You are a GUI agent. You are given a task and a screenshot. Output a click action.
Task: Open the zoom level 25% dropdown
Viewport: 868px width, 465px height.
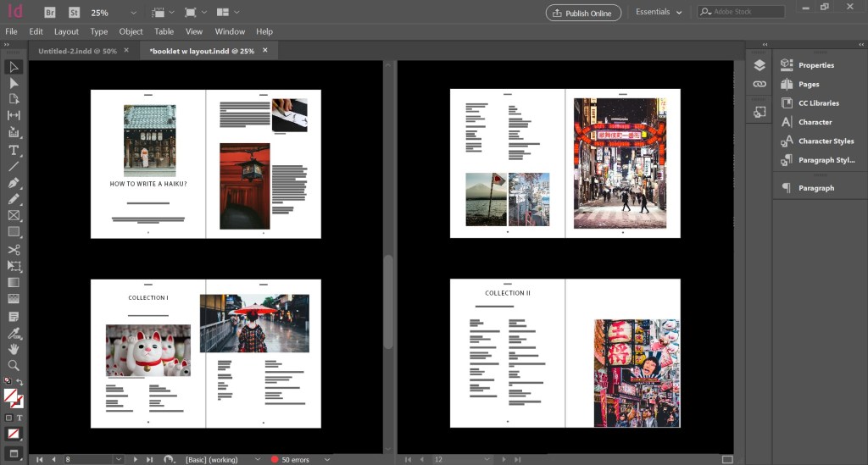click(x=135, y=14)
